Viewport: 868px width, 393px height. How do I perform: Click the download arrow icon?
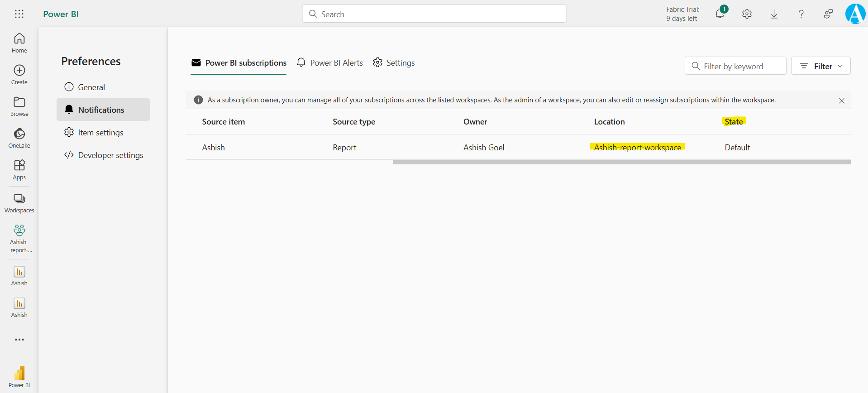[x=774, y=14]
